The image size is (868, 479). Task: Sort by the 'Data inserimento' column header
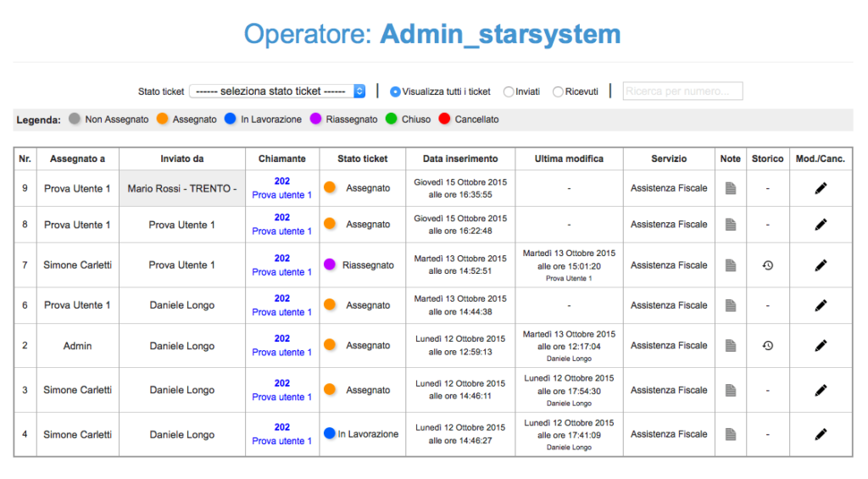click(461, 159)
